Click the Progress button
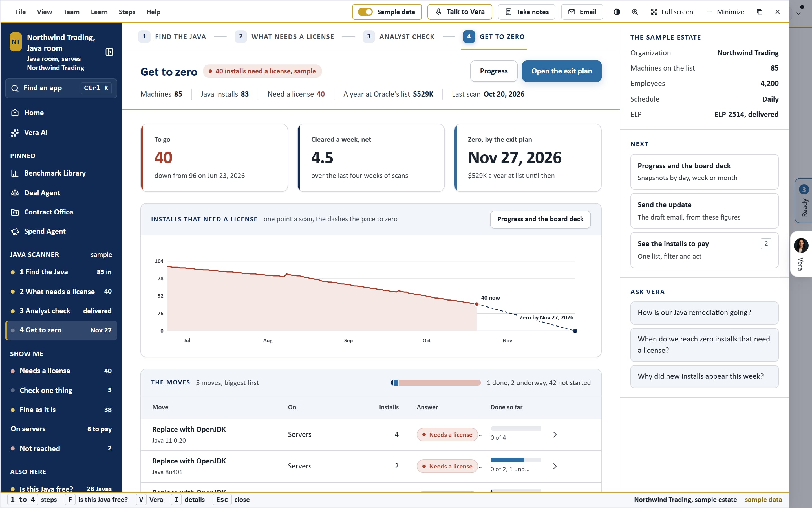Screen dimensions: 812x508 (494, 71)
